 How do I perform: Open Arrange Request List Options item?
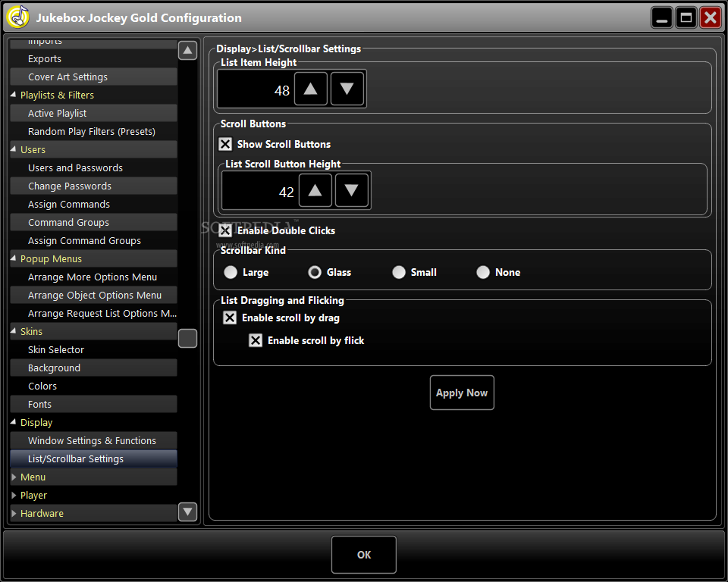[x=93, y=313]
